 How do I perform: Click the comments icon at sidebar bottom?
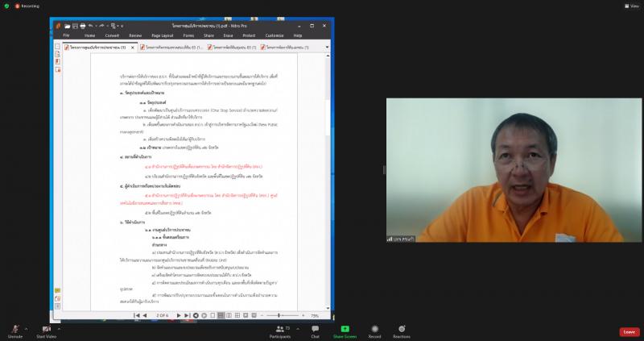(57, 291)
